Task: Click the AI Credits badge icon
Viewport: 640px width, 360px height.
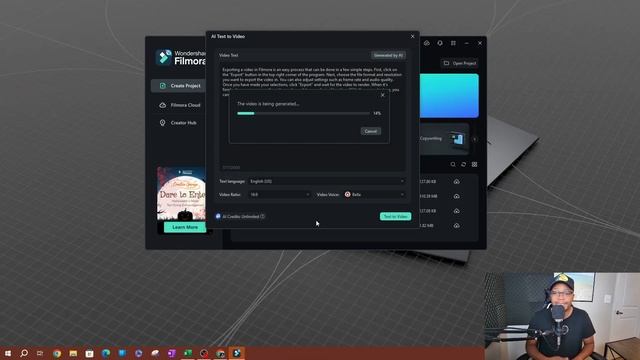Action: click(218, 216)
